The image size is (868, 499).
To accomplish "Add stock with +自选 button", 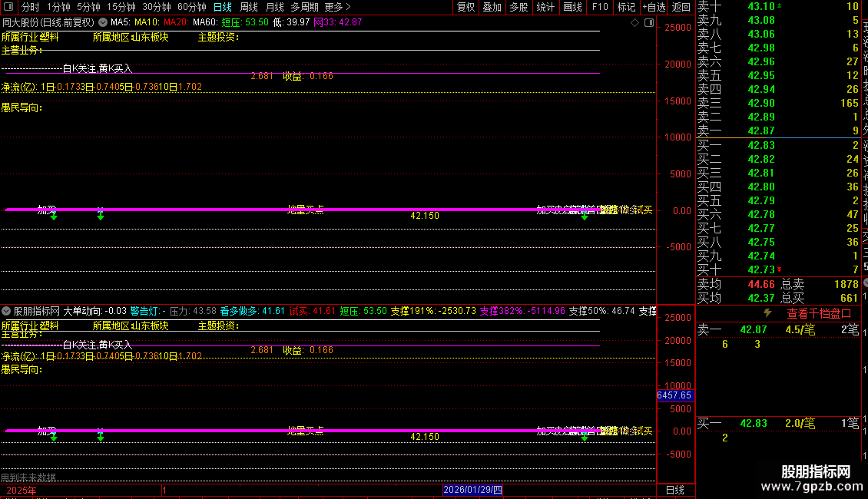I will 654,7.
